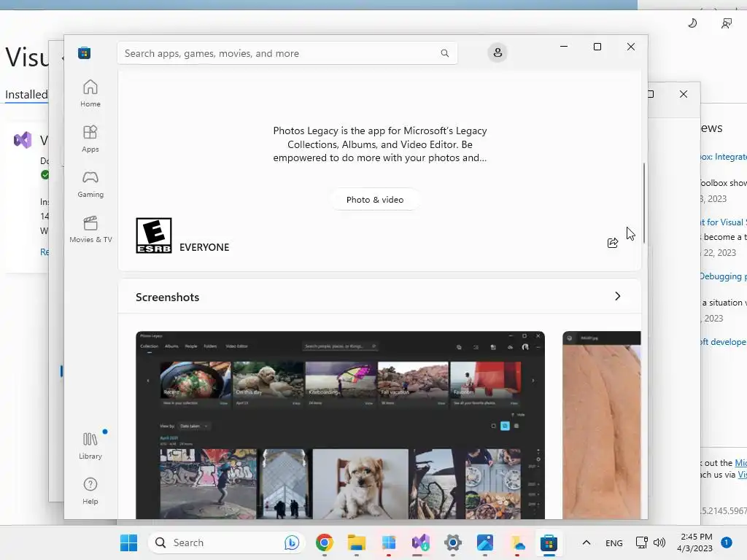The height and width of the screenshot is (560, 747).
Task: Open Photos app from taskbar
Action: [485, 542]
